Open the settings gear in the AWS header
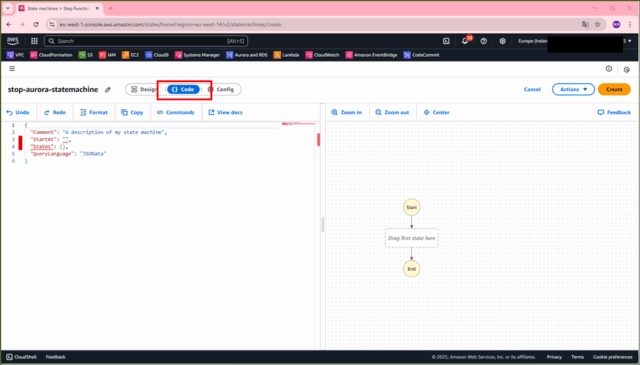 502,41
